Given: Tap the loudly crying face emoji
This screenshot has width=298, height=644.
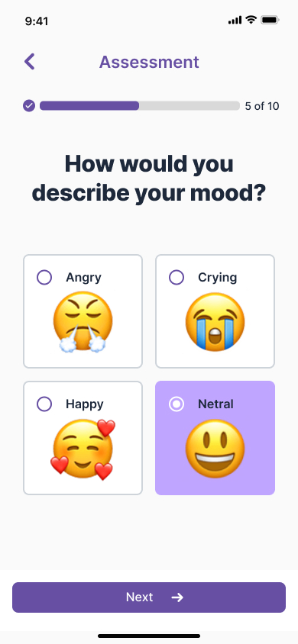Looking at the screenshot, I should point(215,322).
